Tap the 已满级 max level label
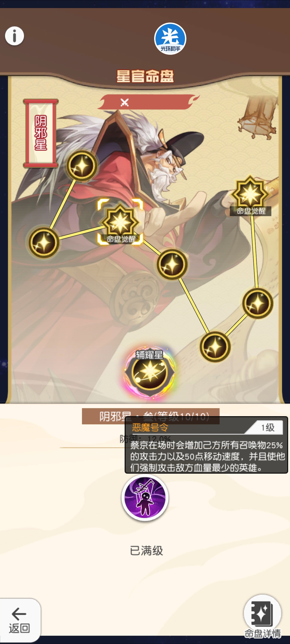290x644 pixels. 146,551
